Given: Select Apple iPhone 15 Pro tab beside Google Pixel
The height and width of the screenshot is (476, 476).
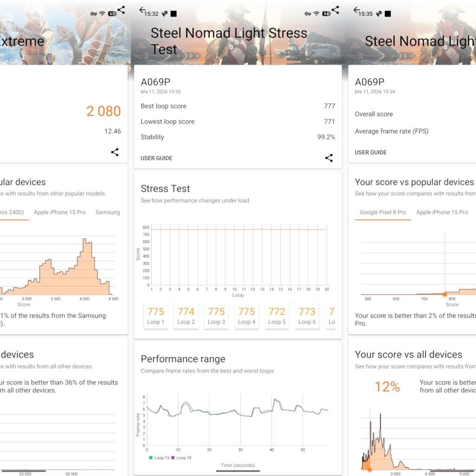Looking at the screenshot, I should (x=442, y=212).
